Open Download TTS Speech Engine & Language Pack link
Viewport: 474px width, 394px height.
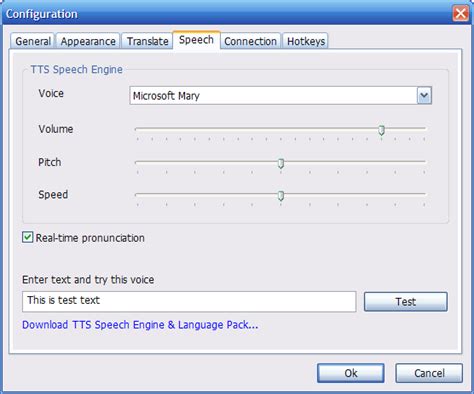[140, 325]
